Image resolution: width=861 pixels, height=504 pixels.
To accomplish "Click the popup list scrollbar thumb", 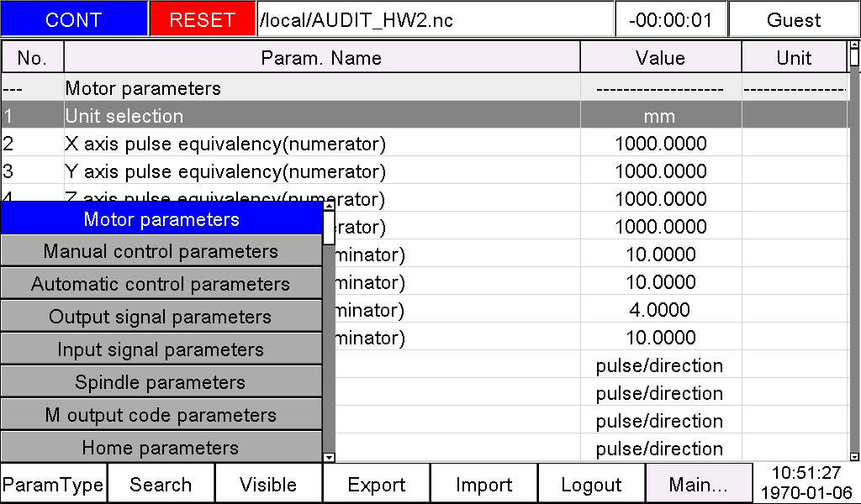I will (329, 227).
